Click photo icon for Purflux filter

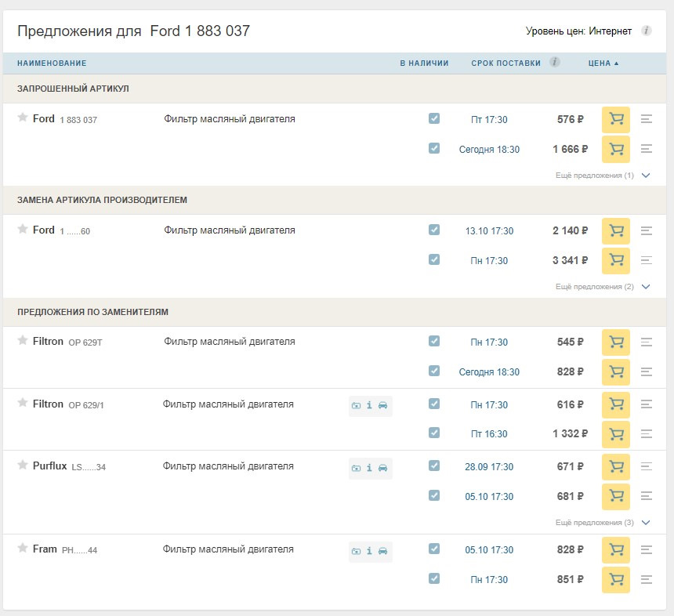tap(356, 468)
